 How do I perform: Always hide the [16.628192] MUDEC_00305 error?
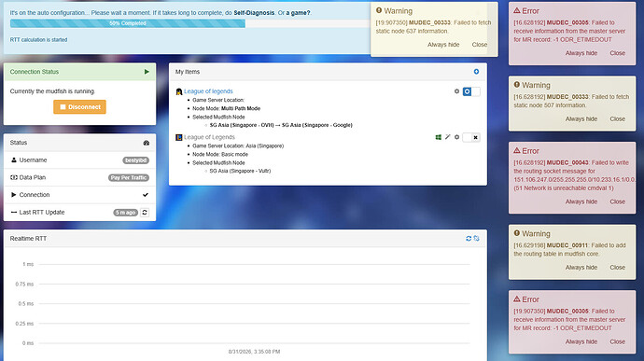tap(581, 53)
